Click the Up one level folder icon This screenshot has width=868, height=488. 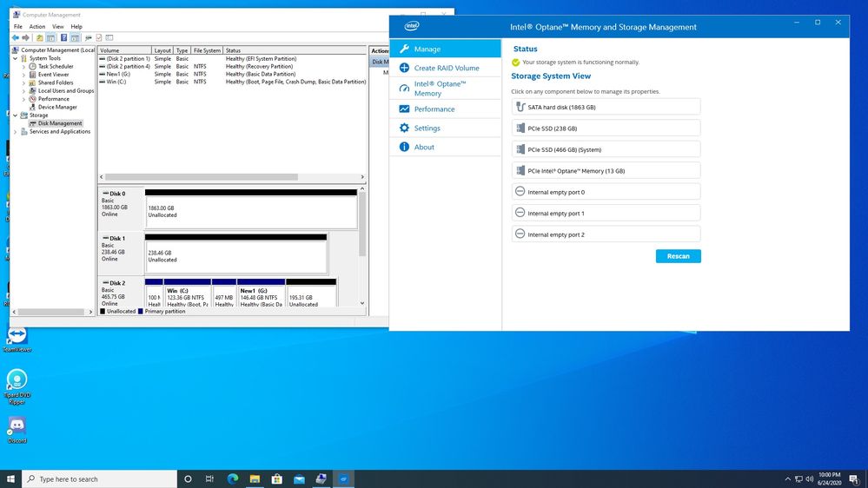pyautogui.click(x=39, y=37)
